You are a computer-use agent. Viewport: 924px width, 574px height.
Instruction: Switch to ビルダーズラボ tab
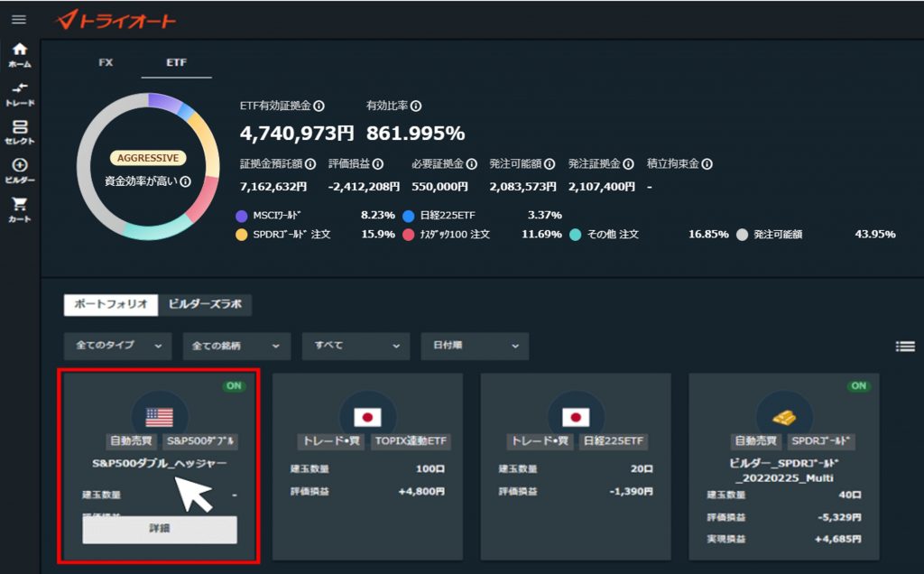point(205,305)
